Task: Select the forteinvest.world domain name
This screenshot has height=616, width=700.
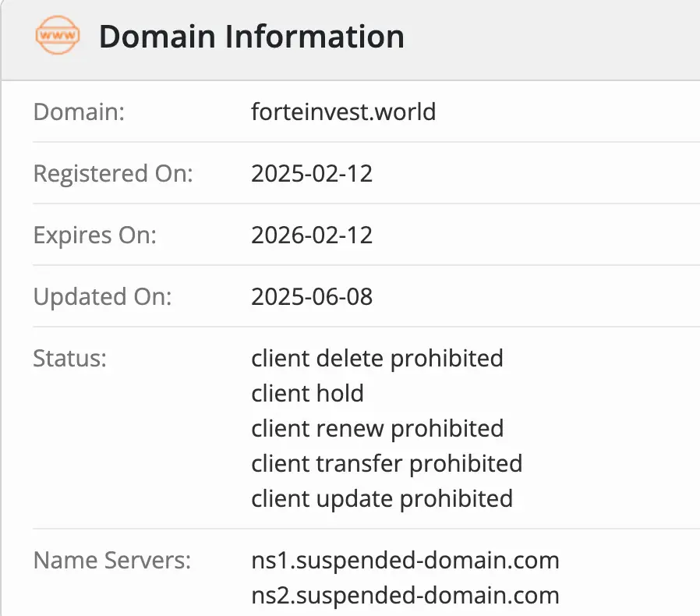Action: click(x=343, y=112)
